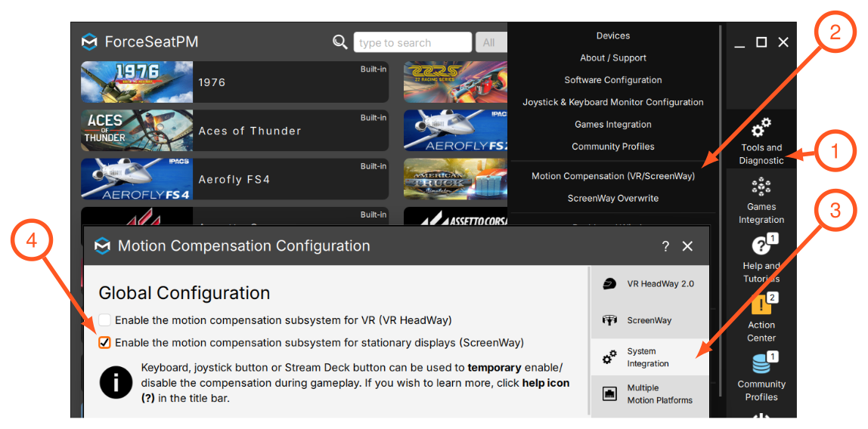This screenshot has width=868, height=429.
Task: Open the American Truck Simulator thumbnail
Action: [x=456, y=179]
